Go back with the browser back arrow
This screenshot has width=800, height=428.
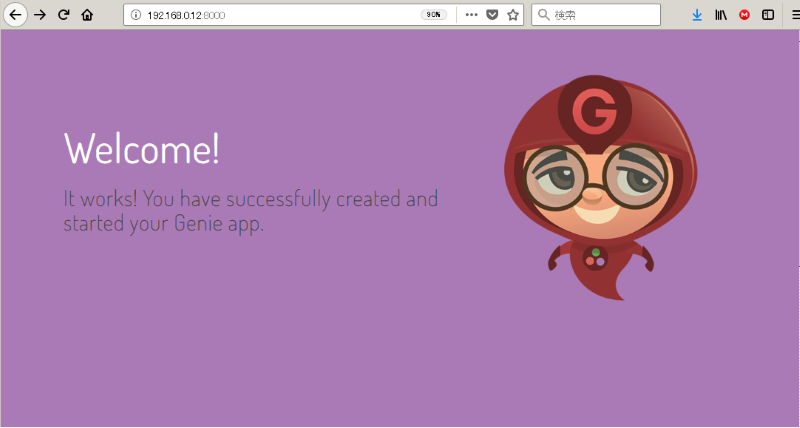click(x=15, y=15)
